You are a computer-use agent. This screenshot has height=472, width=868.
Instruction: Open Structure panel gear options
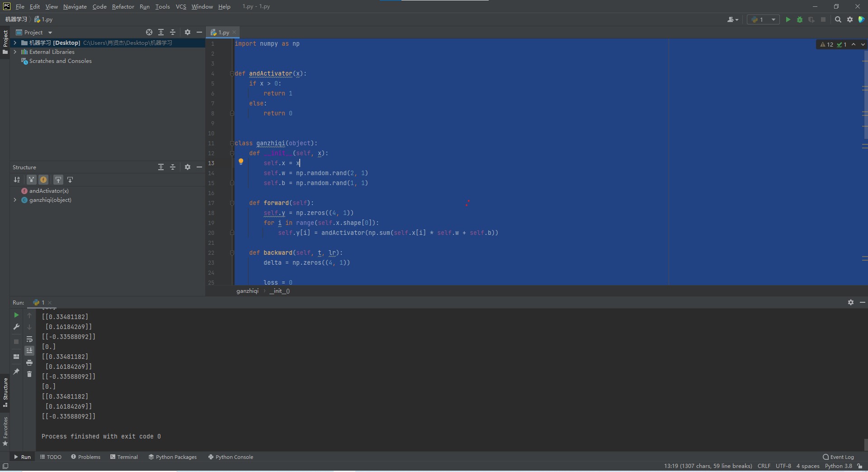pyautogui.click(x=188, y=167)
